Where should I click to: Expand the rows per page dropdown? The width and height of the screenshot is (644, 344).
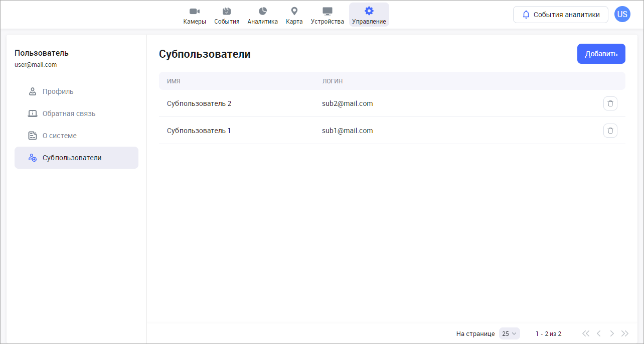click(x=509, y=333)
